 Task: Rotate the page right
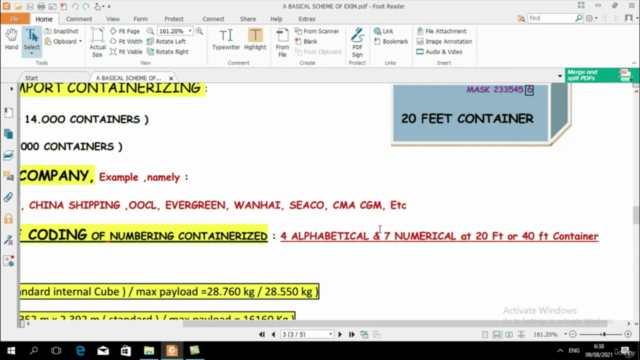coord(168,52)
